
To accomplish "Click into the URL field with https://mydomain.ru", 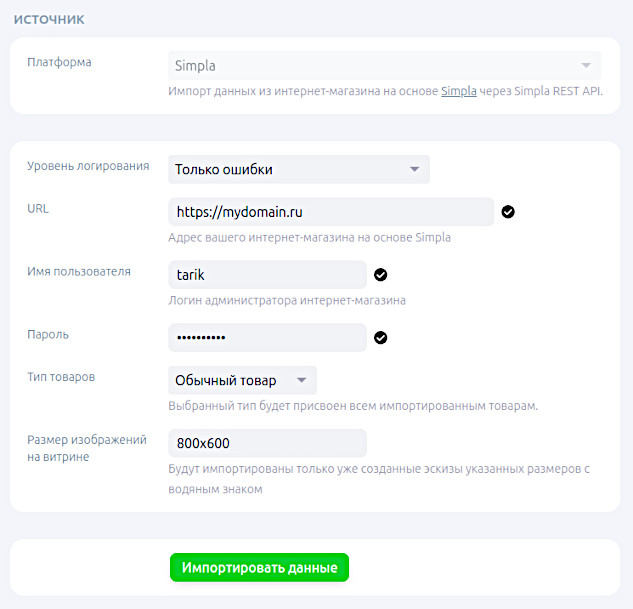I will [x=331, y=212].
